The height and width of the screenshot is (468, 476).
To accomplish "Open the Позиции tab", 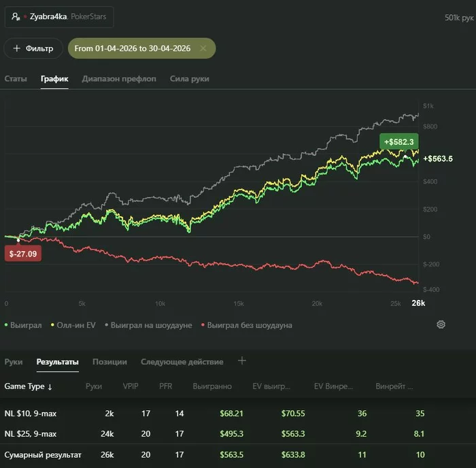I will (x=109, y=362).
